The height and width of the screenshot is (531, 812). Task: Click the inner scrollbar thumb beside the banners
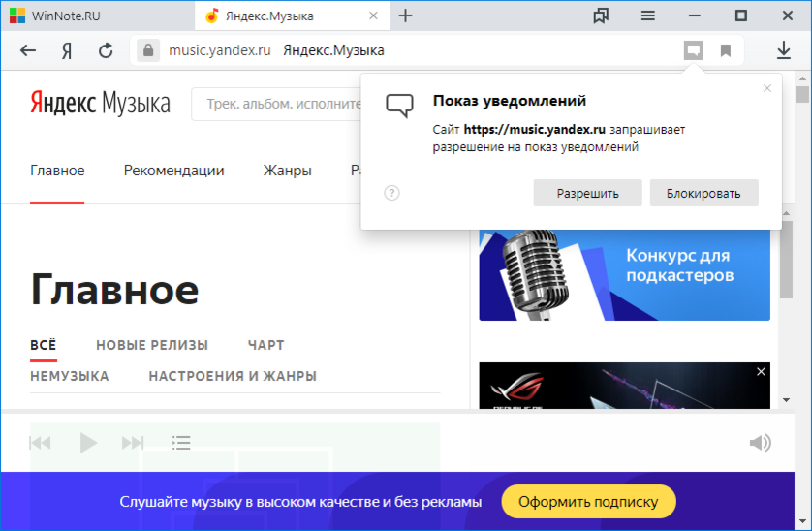pos(786,259)
